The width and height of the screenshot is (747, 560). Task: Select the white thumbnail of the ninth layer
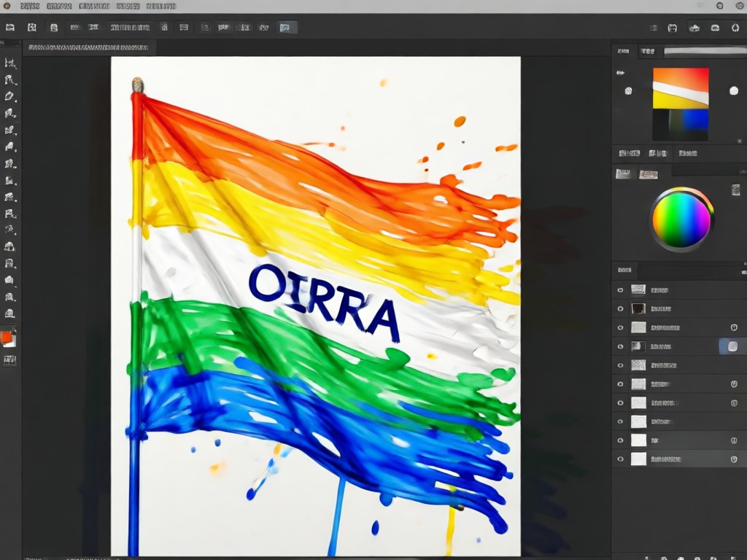pos(638,440)
